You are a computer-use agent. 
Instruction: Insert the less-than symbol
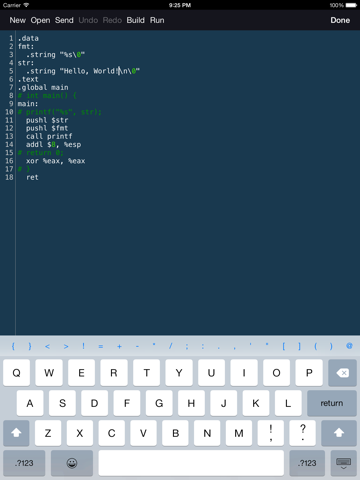coord(47,346)
